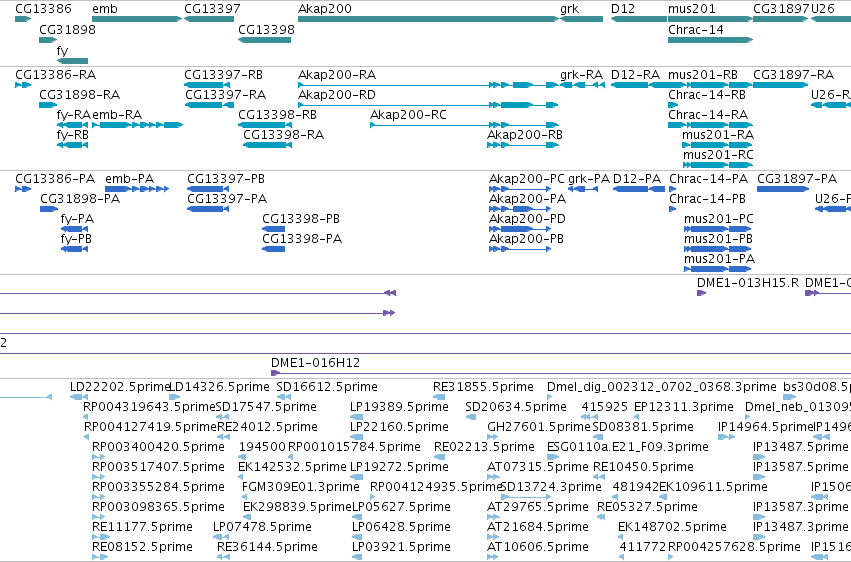Click the mus201 gene label

[x=691, y=9]
